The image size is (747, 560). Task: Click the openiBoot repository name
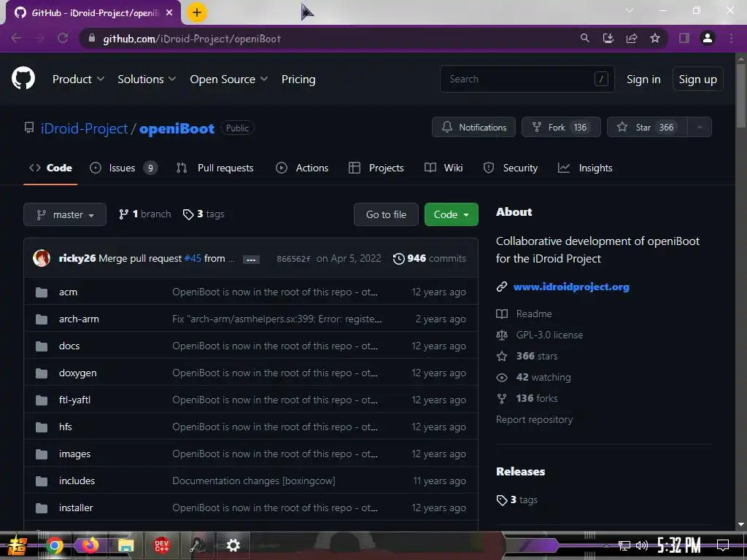coord(177,128)
